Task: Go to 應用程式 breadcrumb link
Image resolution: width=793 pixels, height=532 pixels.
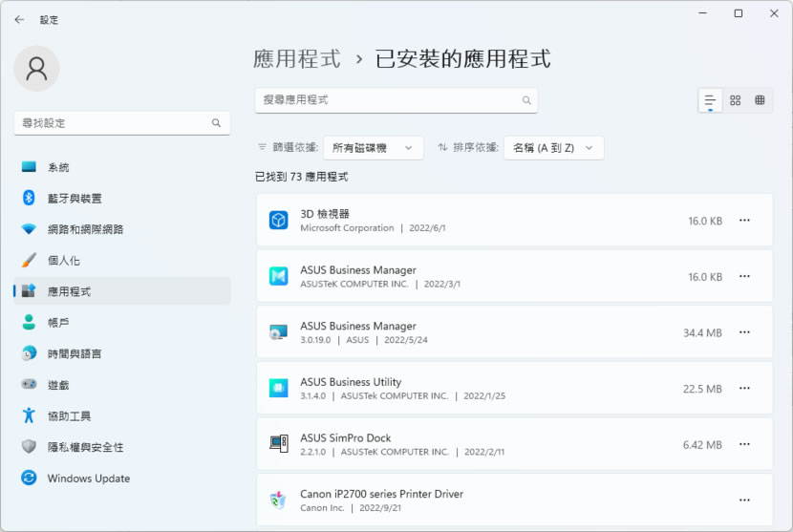Action: tap(297, 58)
